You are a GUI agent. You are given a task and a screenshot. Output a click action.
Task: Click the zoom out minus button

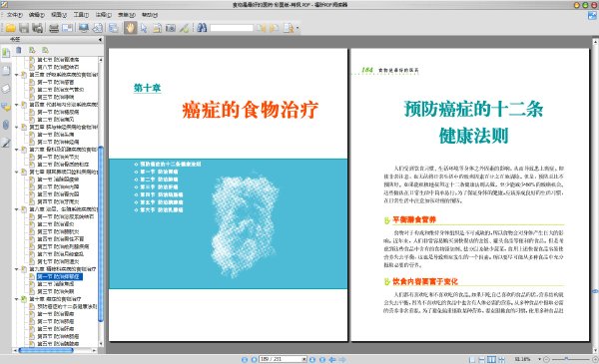click(547, 359)
